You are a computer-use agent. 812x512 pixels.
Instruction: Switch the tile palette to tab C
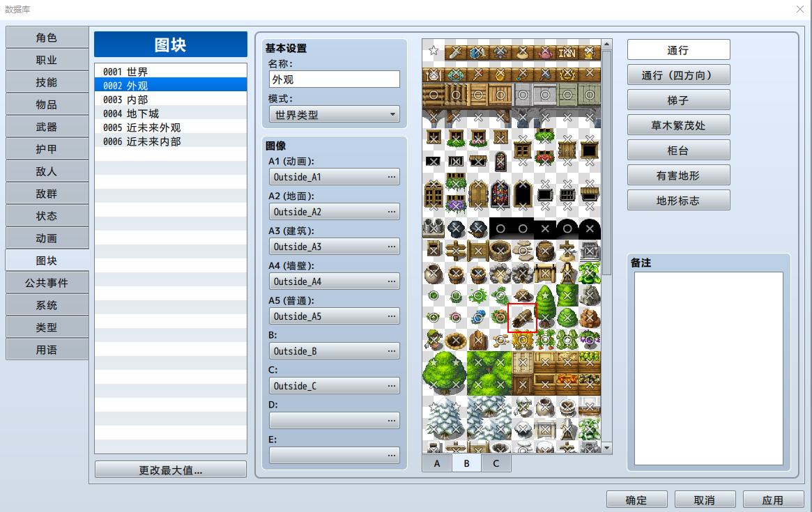pyautogui.click(x=496, y=463)
